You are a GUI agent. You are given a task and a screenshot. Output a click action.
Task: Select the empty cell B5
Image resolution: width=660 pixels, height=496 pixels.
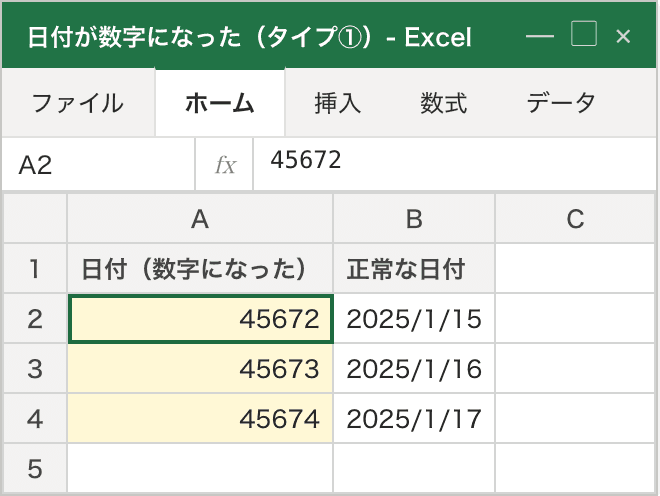(x=414, y=468)
